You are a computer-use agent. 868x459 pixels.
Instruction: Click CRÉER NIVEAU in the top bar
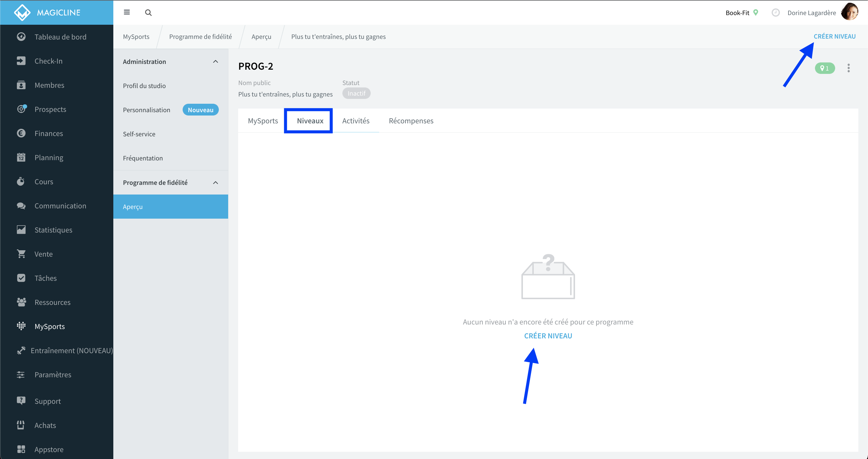834,36
